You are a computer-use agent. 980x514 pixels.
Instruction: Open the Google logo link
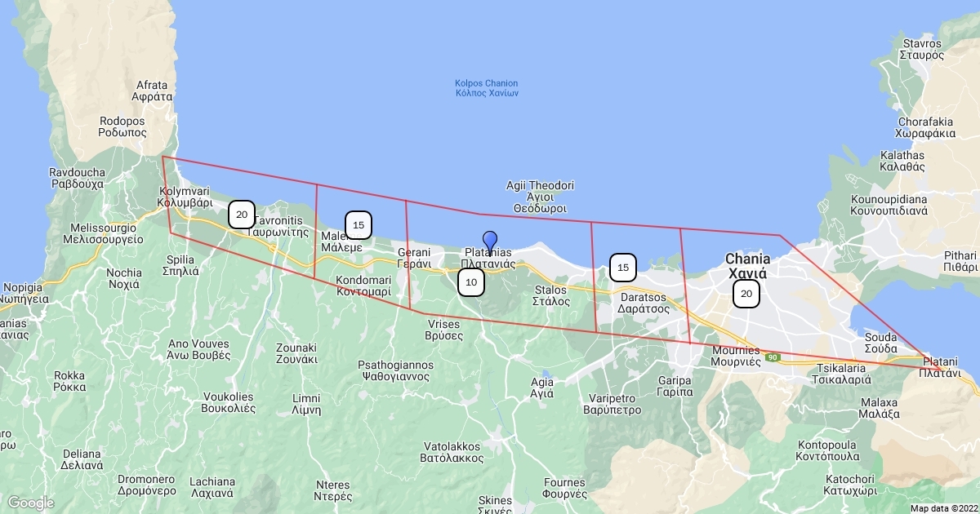[30, 503]
